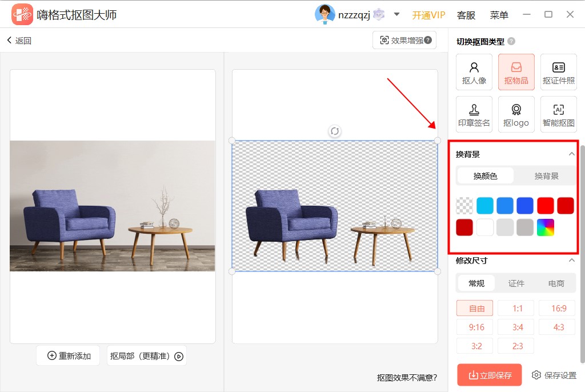Viewport: 585px width, 392px height.
Task: Click the help icon in 效果增强
Action: tap(428, 40)
